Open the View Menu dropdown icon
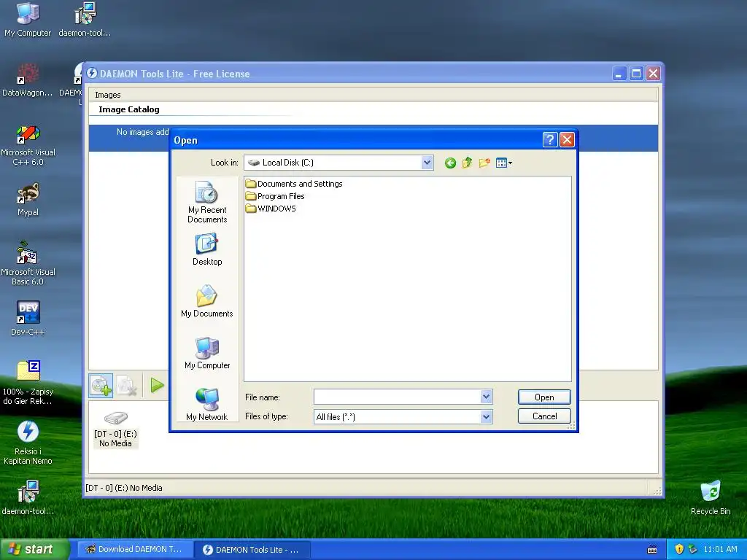Image resolution: width=747 pixels, height=560 pixels. pyautogui.click(x=503, y=163)
